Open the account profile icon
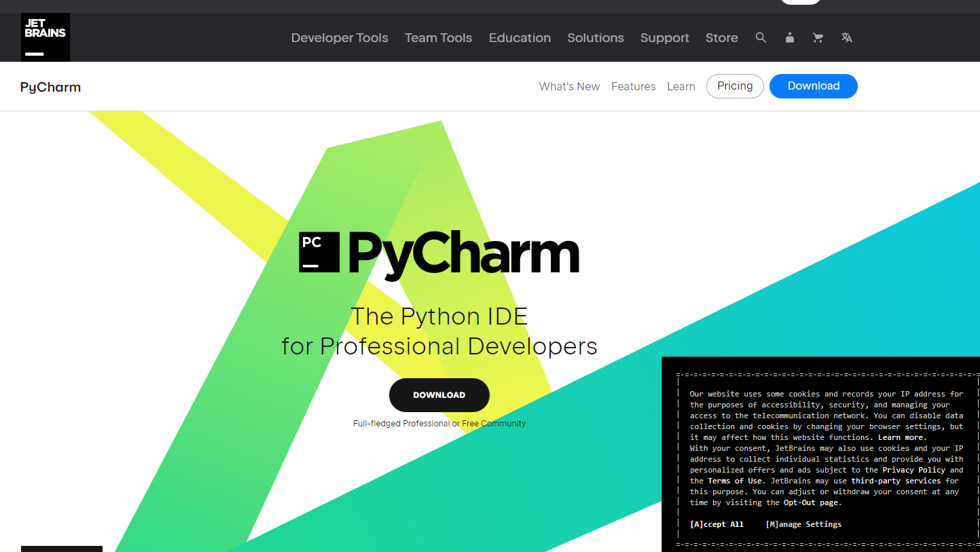 [789, 38]
